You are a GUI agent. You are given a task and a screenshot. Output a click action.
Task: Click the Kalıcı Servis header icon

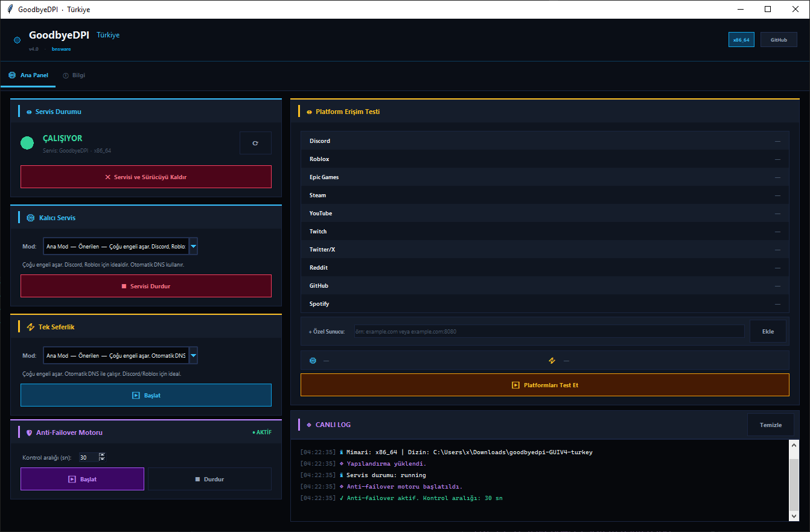[x=31, y=218]
